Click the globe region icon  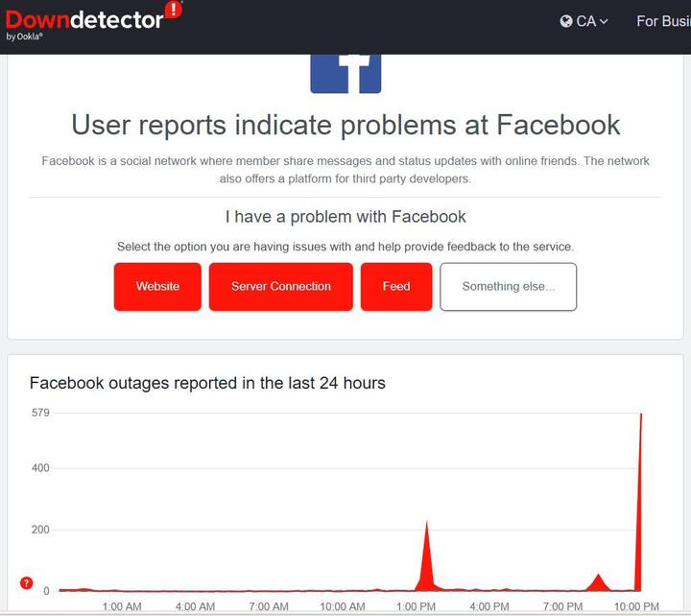click(566, 21)
